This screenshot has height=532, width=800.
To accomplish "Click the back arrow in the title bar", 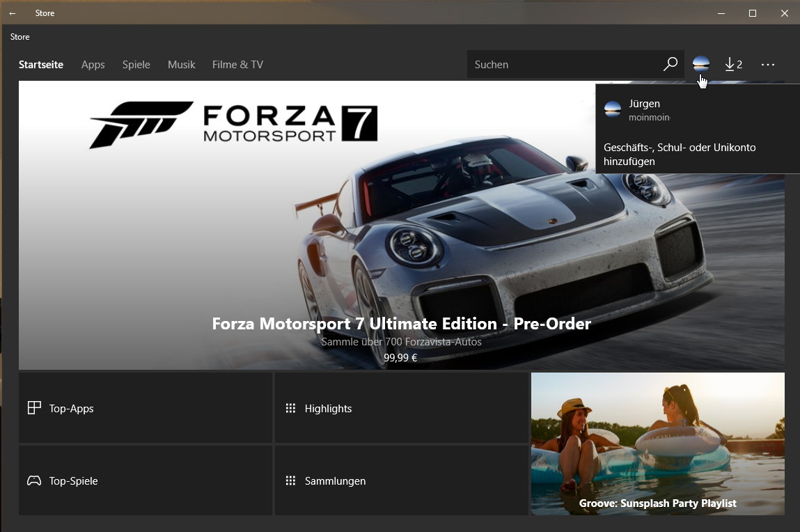I will click(x=13, y=13).
